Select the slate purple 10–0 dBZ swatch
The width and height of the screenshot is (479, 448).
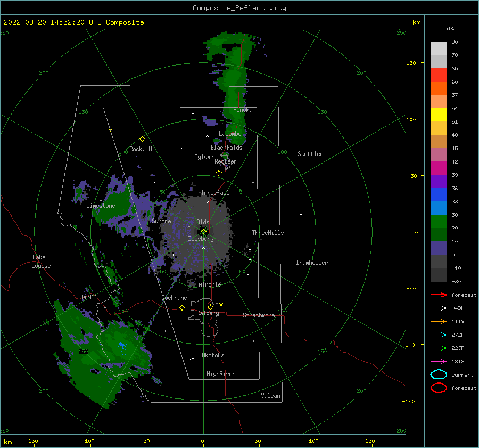pyautogui.click(x=439, y=248)
